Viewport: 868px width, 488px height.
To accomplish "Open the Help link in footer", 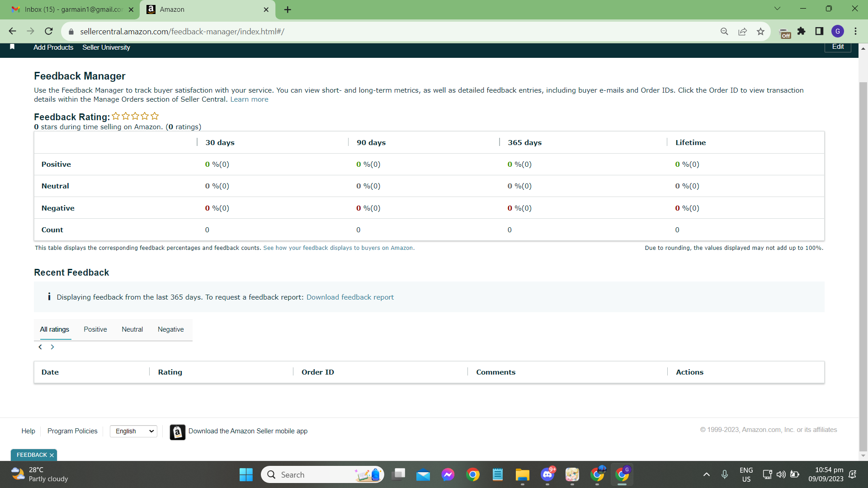I will (x=28, y=431).
